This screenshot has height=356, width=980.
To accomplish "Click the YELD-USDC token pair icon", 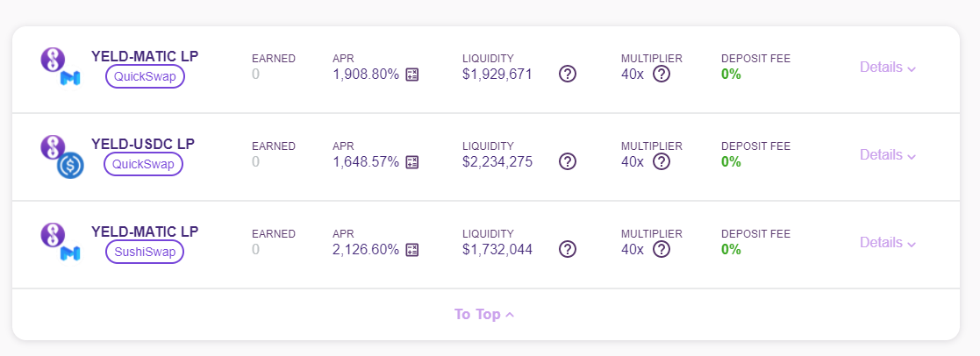I will (62, 157).
